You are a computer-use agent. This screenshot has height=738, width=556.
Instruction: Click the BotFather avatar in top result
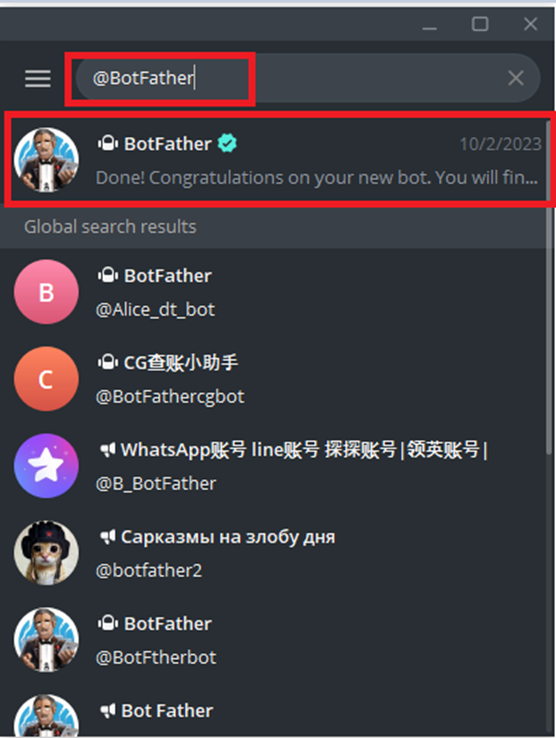[x=46, y=160]
